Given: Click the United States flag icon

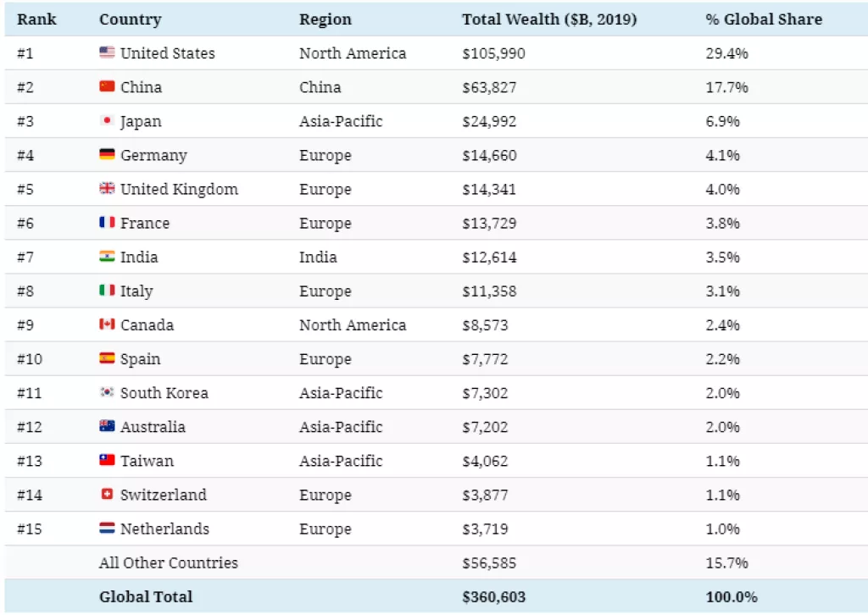Looking at the screenshot, I should tap(107, 53).
